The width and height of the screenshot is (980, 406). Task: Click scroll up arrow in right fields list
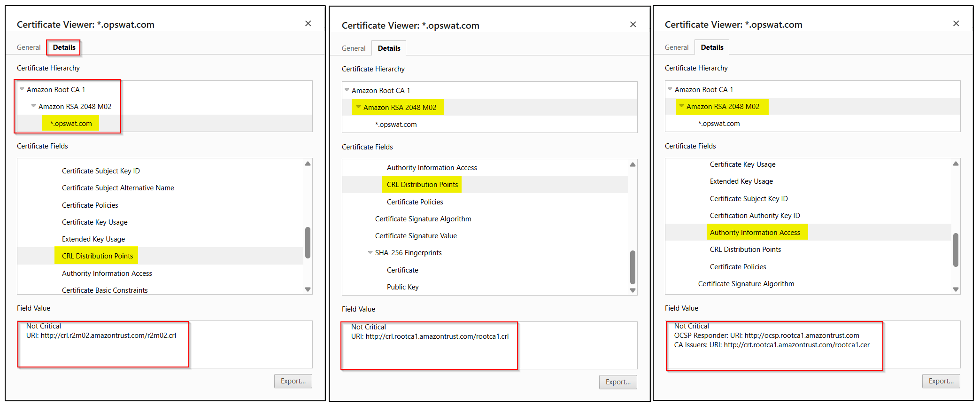point(956,164)
